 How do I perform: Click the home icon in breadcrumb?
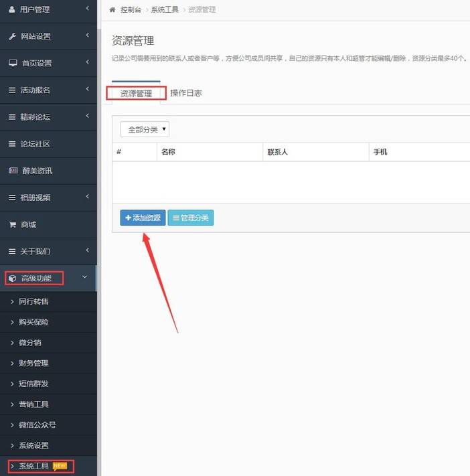point(112,10)
